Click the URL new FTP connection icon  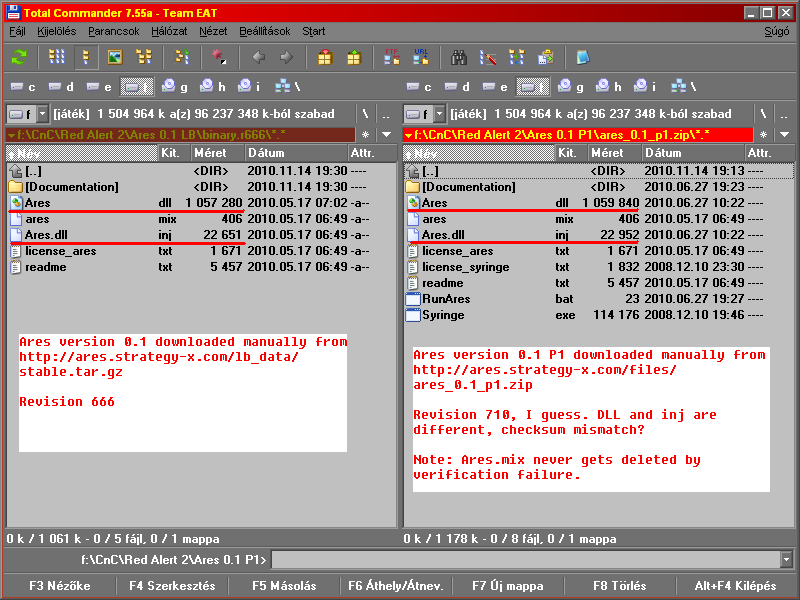tap(420, 57)
